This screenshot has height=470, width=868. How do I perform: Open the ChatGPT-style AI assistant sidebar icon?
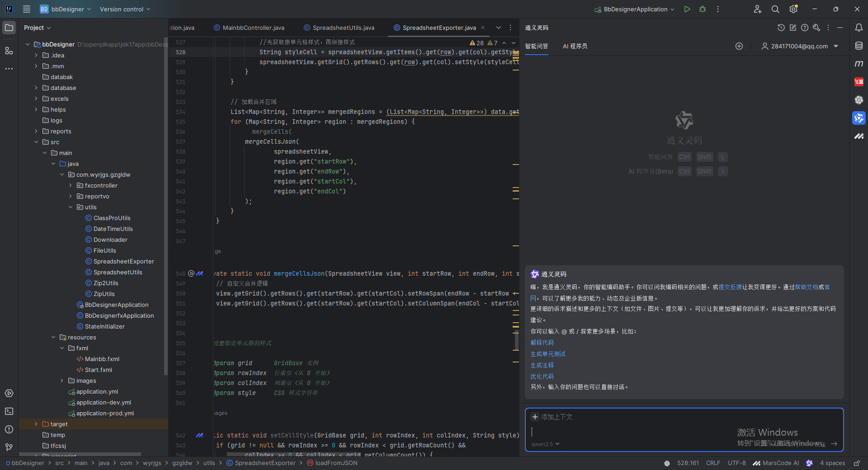[x=859, y=100]
